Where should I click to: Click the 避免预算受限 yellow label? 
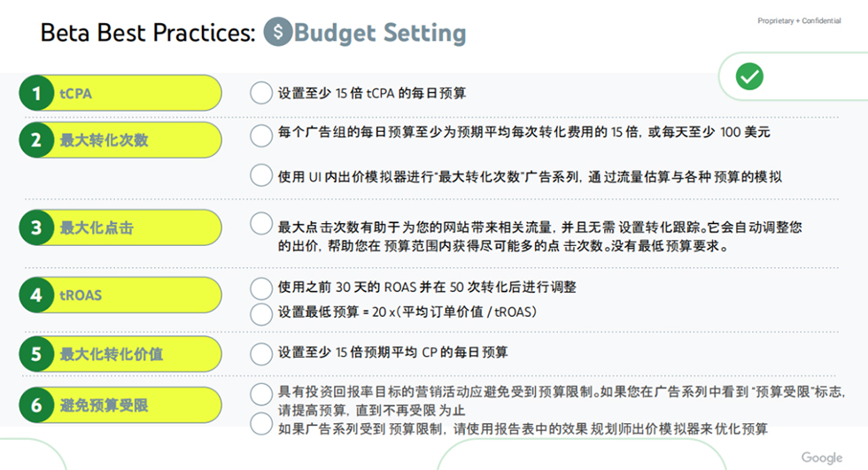(x=133, y=405)
